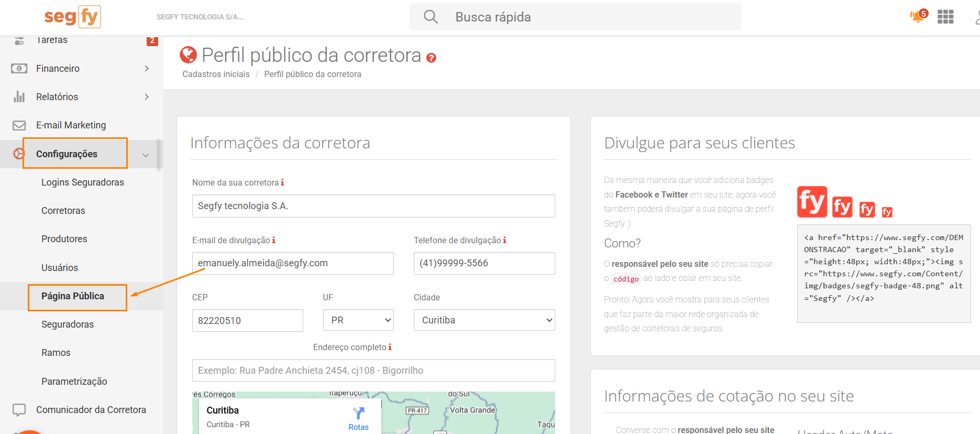
Task: Click the SEGFY TECNOLOGIA S/A company name
Action: coord(200,17)
